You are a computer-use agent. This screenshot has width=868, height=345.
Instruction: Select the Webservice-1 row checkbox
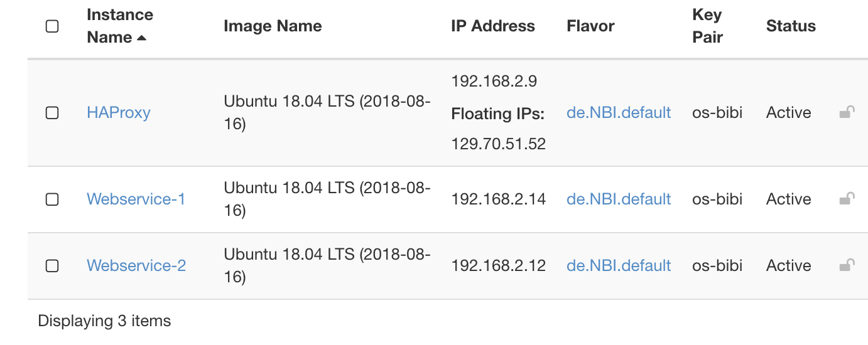[x=53, y=199]
